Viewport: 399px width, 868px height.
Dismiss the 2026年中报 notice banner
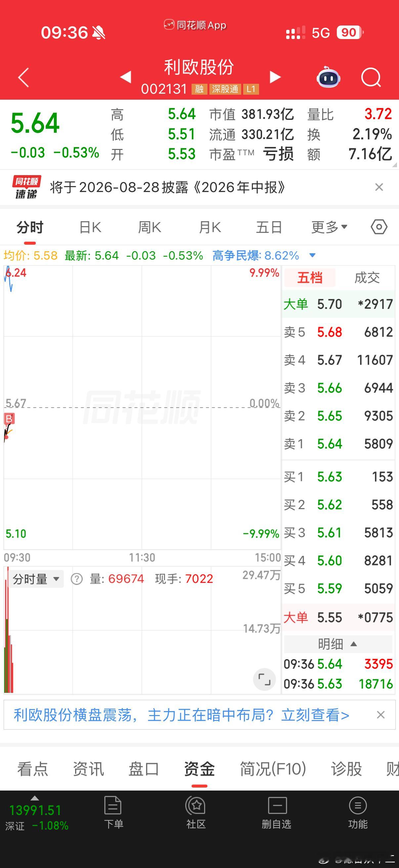coord(379,187)
